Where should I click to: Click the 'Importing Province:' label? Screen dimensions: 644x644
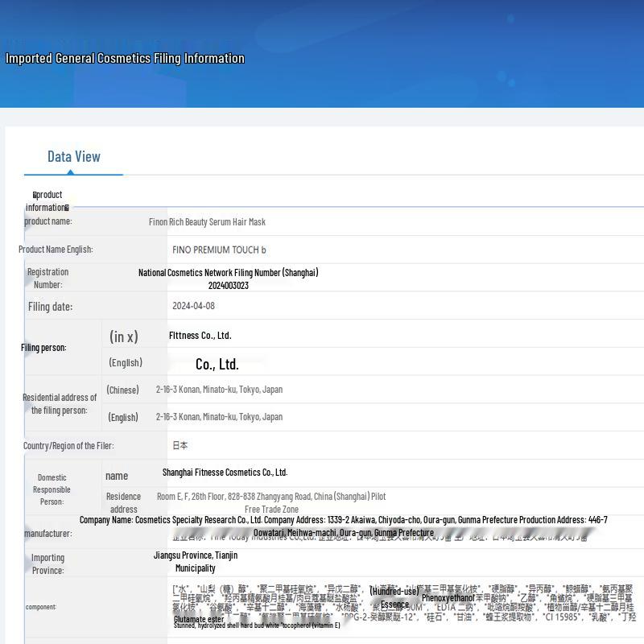point(48,564)
